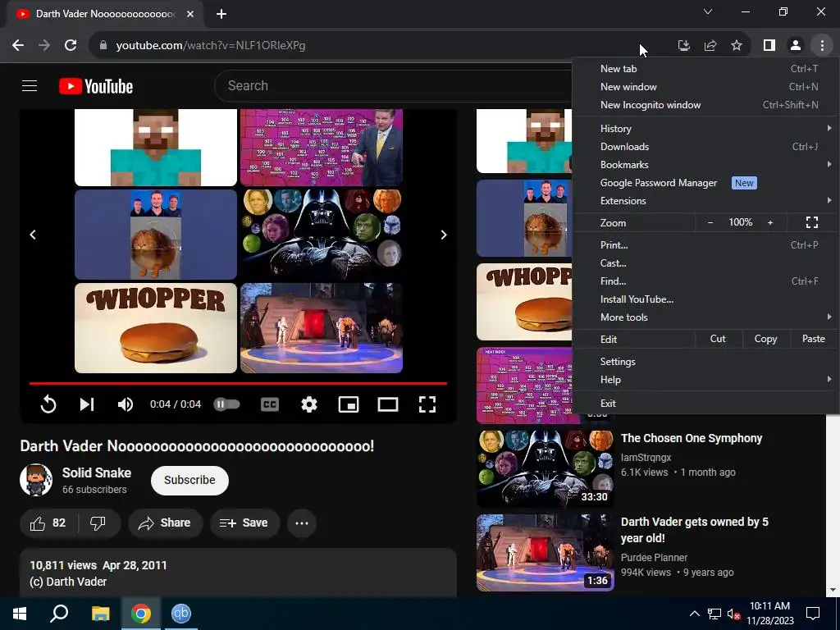Bookmark this page with star icon
Viewport: 840px width, 630px height.
point(737,46)
